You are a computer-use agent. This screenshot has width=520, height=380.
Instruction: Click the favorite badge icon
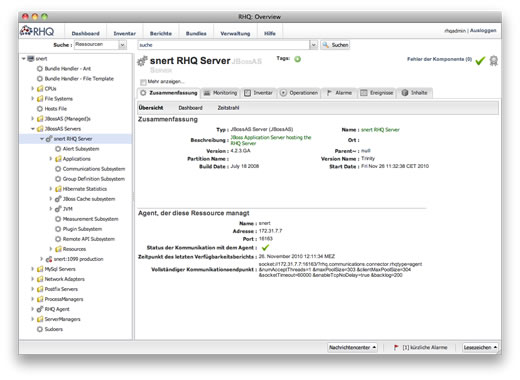pos(494,61)
